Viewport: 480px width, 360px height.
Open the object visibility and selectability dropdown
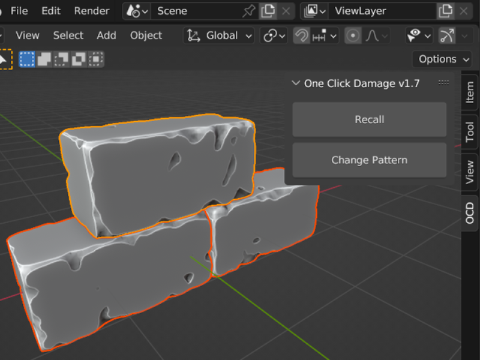pyautogui.click(x=419, y=35)
